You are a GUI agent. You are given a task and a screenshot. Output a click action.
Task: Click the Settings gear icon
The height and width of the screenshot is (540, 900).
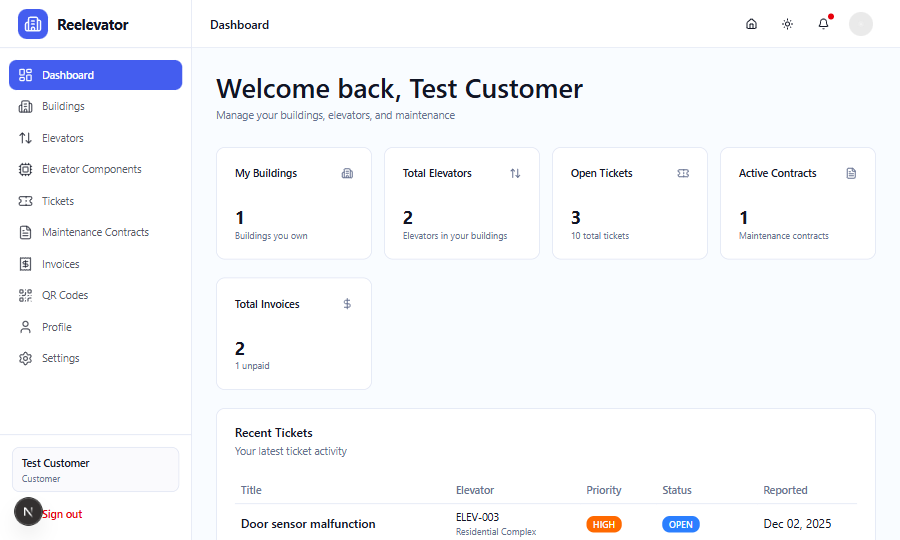pos(26,358)
